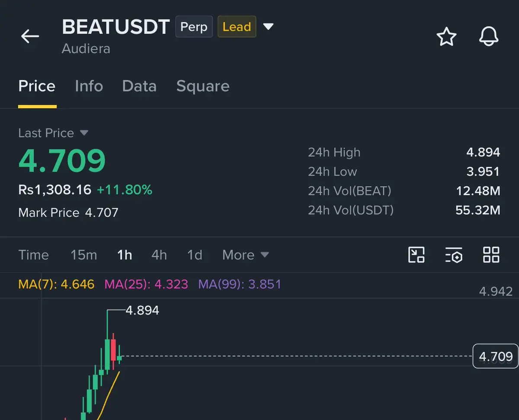Viewport: 519px width, 420px height.
Task: Open the grid view icon
Action: point(491,255)
